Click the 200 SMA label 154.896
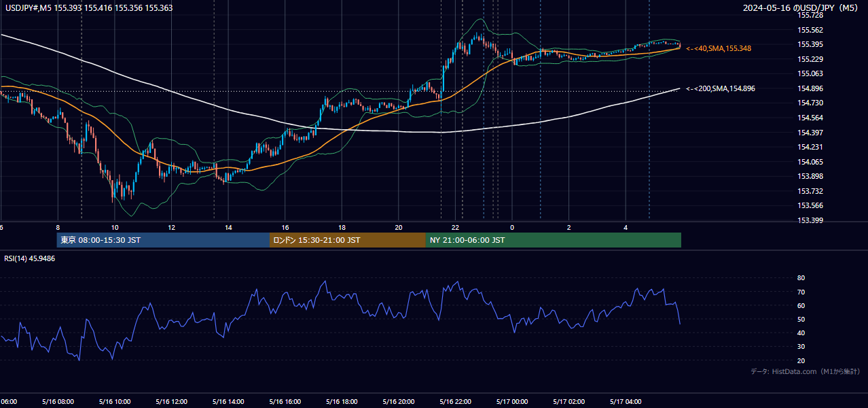868x408 pixels. [721, 89]
